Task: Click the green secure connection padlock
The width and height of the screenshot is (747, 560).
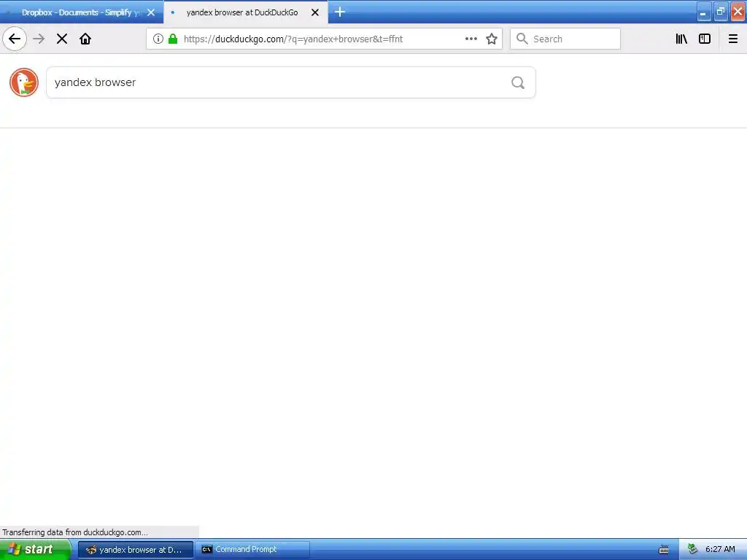Action: [173, 39]
